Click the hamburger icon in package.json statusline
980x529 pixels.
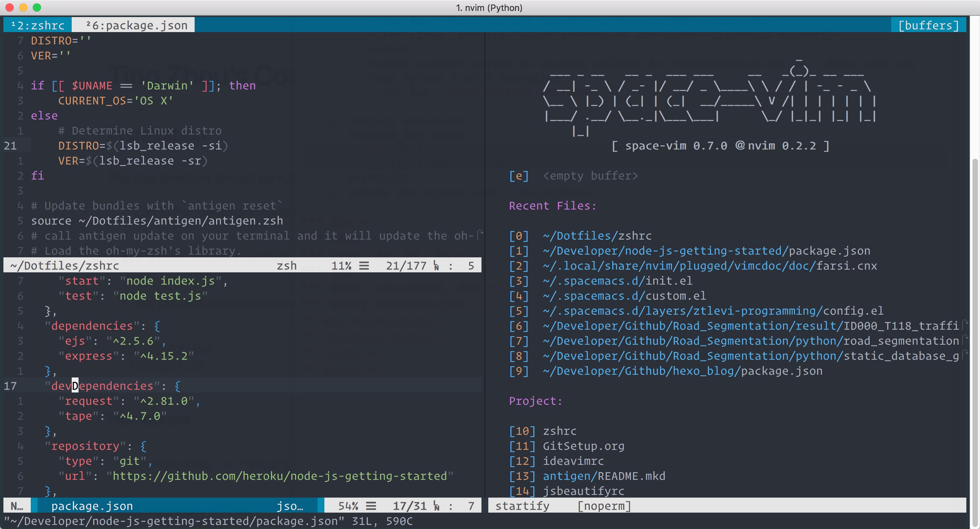pos(371,506)
